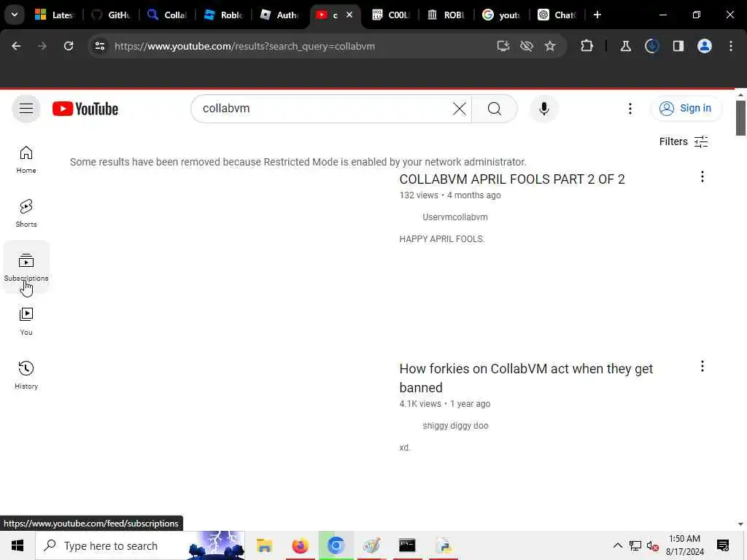Screen dimensions: 747x560
Task: Open the shiggy diggy doo channel
Action: click(455, 426)
